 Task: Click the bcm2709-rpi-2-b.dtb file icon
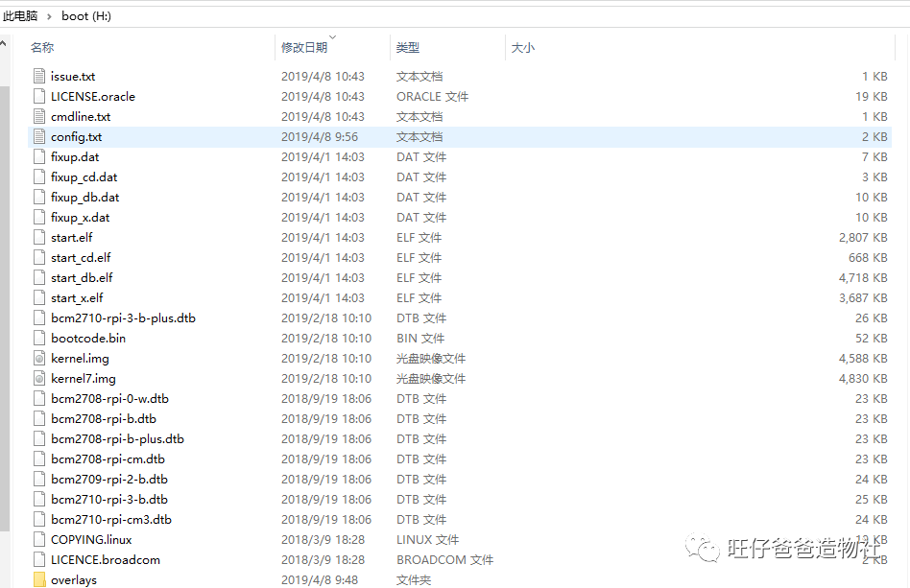(39, 479)
